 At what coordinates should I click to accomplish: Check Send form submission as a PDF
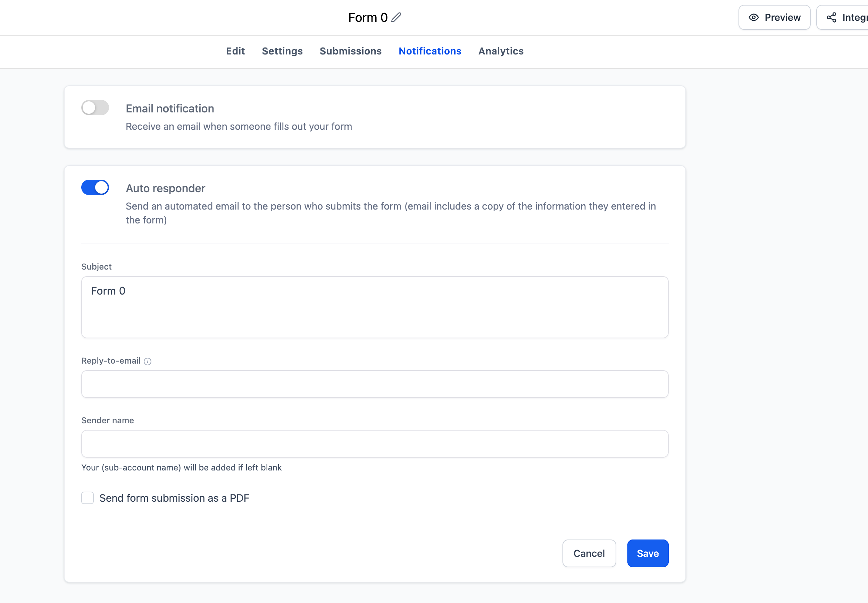tap(87, 498)
